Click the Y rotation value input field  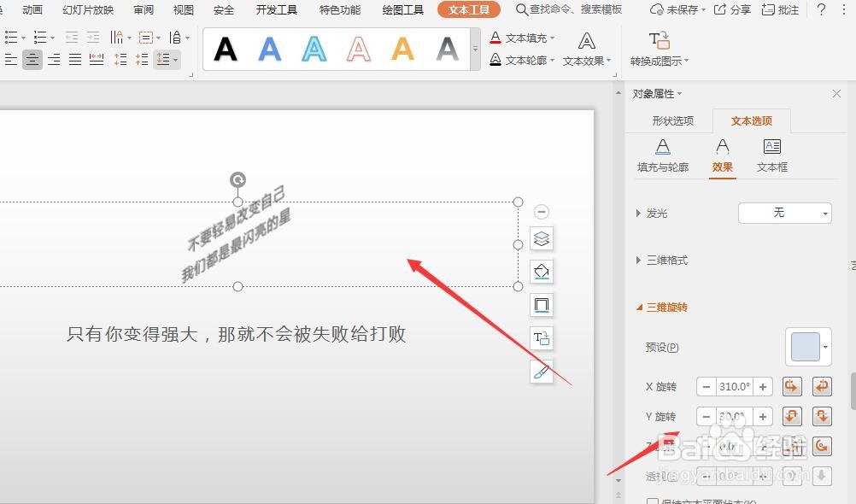733,416
